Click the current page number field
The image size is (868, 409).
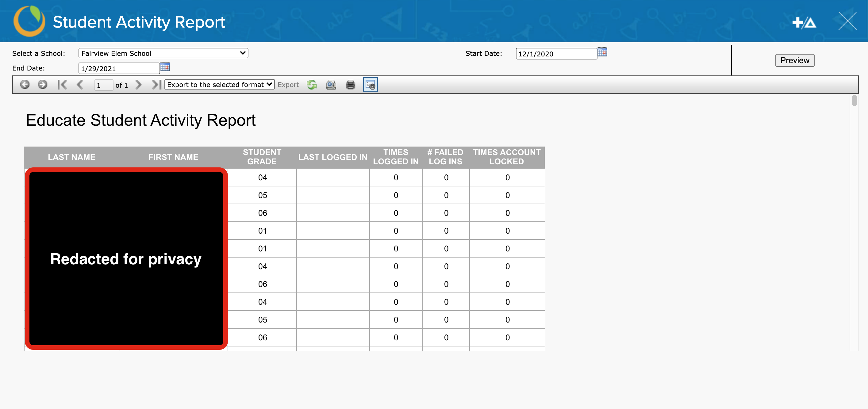coord(103,85)
